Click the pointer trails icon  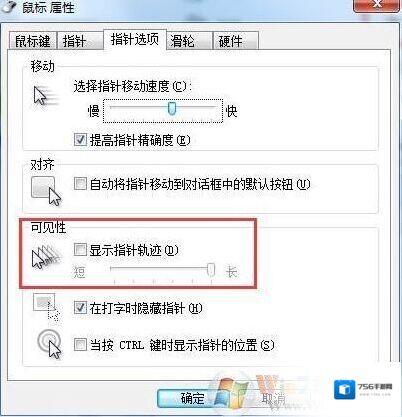(46, 257)
